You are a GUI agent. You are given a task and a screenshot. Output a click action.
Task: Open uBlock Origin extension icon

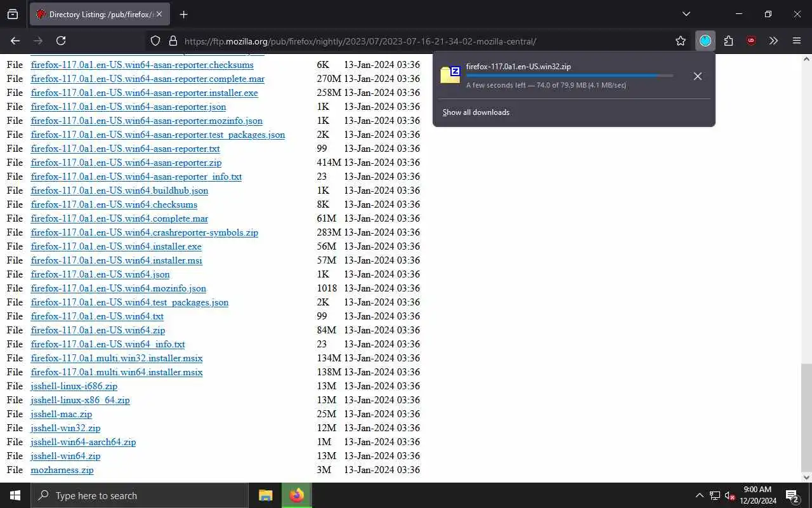pyautogui.click(x=751, y=41)
